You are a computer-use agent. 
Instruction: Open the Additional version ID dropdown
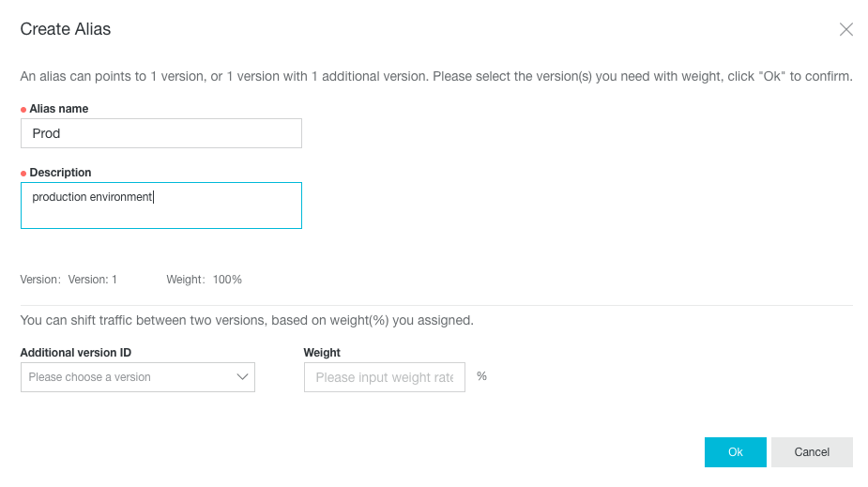point(138,377)
